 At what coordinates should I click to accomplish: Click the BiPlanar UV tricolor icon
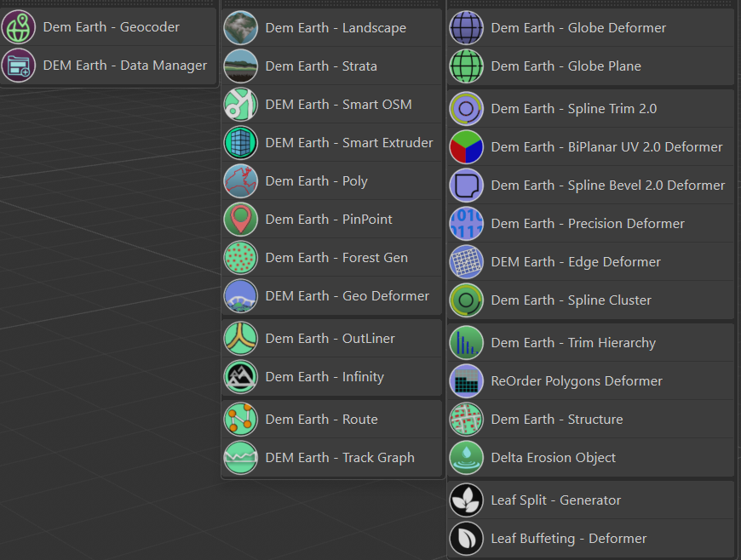[x=467, y=147]
